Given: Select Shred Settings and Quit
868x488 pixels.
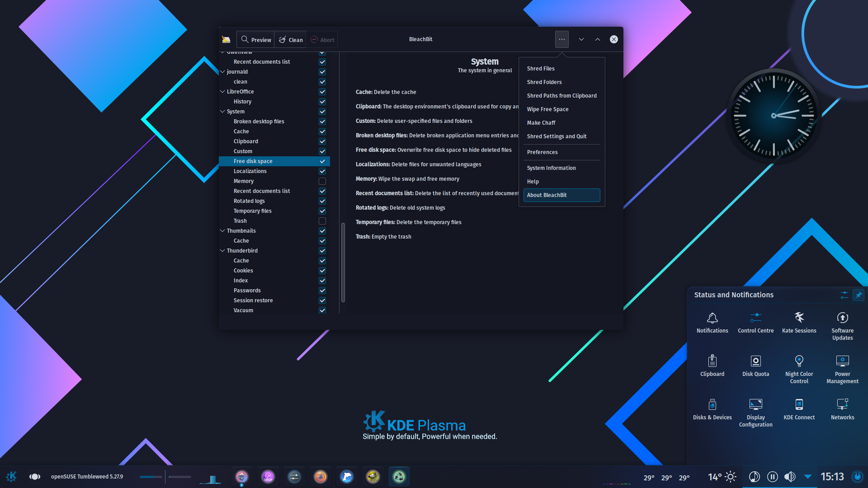Looking at the screenshot, I should click(x=561, y=136).
